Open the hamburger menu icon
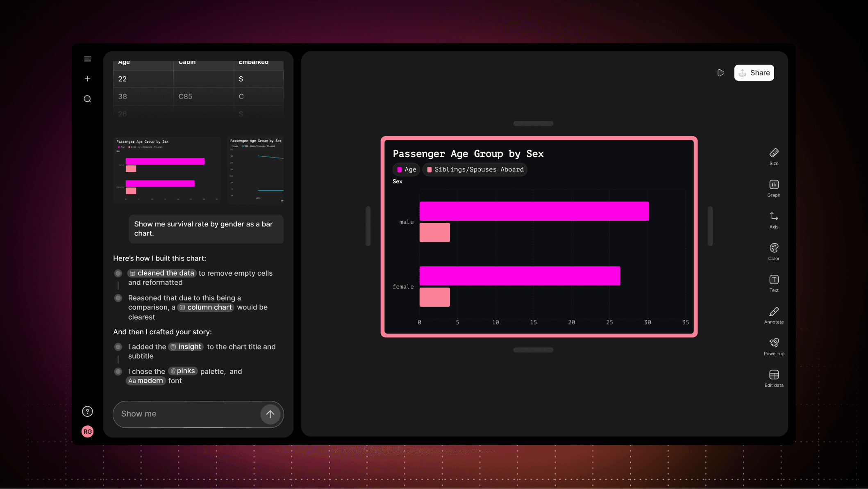This screenshot has width=868, height=489. [x=87, y=59]
